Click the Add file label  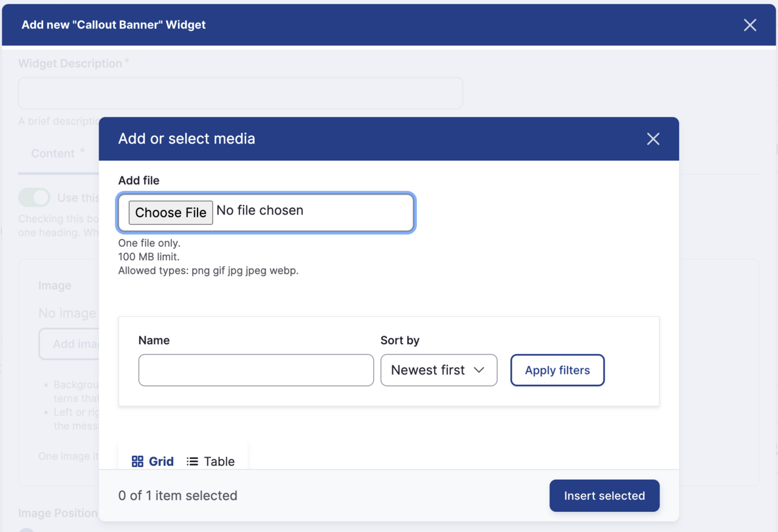tap(139, 181)
